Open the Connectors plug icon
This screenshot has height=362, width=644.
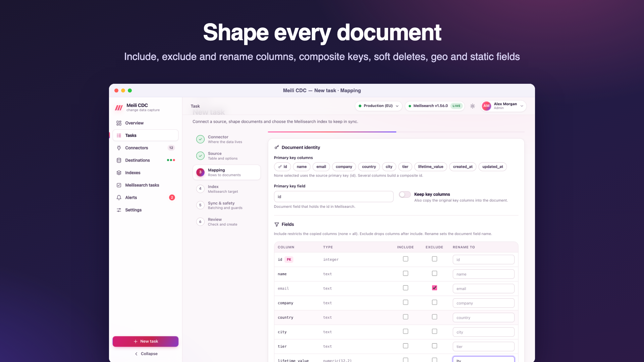119,148
